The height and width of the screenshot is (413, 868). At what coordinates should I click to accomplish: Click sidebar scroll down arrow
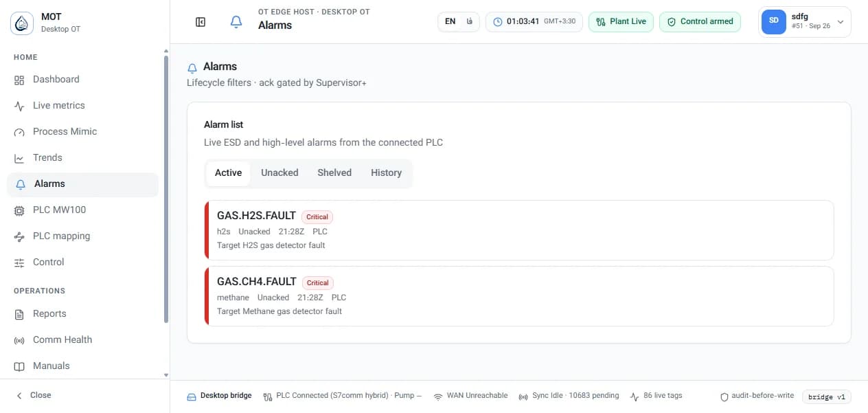coord(165,375)
